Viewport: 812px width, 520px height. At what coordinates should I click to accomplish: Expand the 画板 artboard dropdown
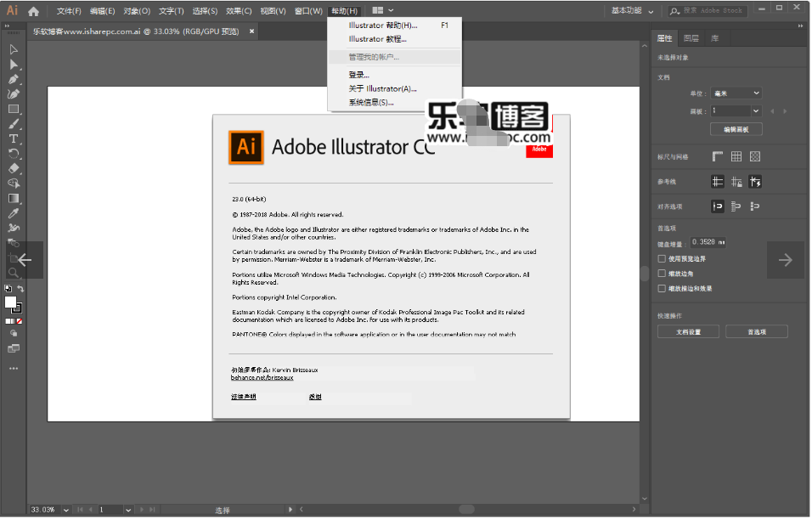(756, 110)
